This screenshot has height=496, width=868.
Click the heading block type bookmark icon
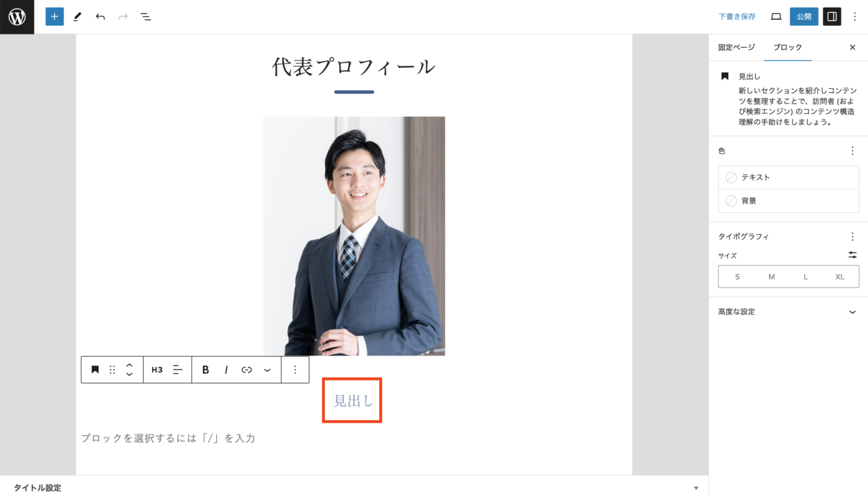click(x=95, y=370)
